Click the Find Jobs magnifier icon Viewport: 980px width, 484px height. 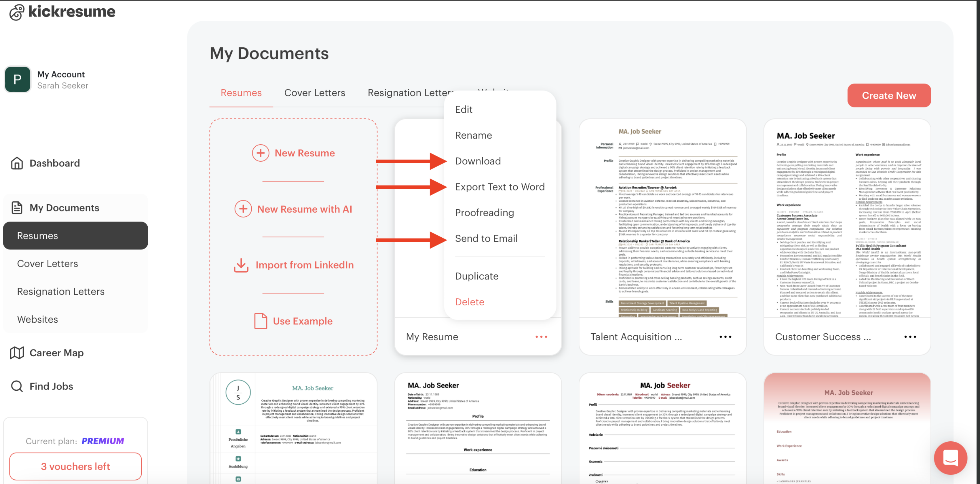click(x=17, y=386)
